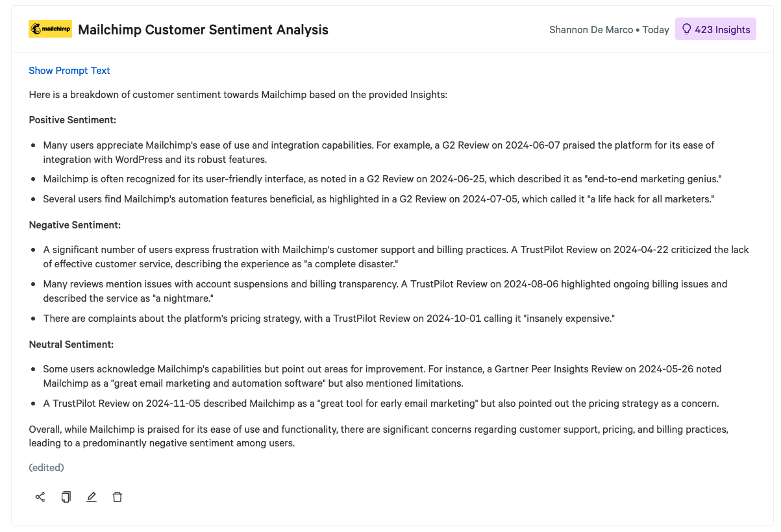The image size is (781, 532).
Task: Copy the analysis using the copy icon
Action: tap(66, 497)
